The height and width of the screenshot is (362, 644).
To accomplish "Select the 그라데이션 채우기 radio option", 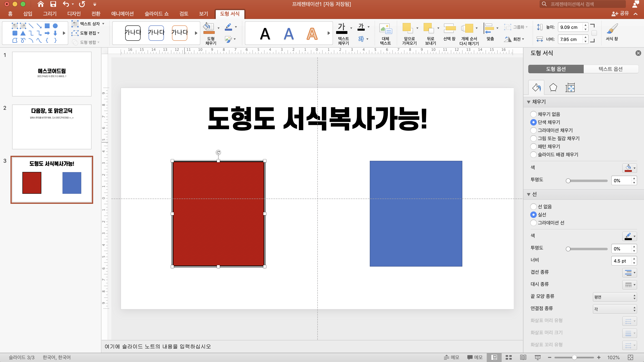I will pyautogui.click(x=533, y=130).
